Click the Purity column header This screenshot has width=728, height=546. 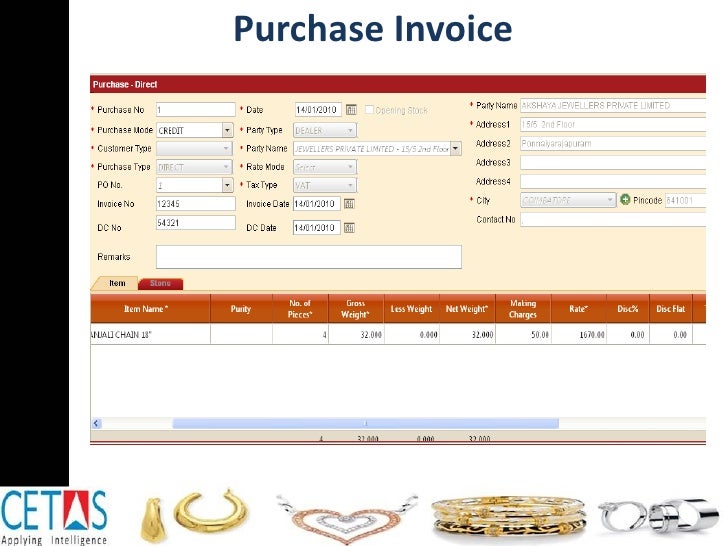tap(241, 309)
